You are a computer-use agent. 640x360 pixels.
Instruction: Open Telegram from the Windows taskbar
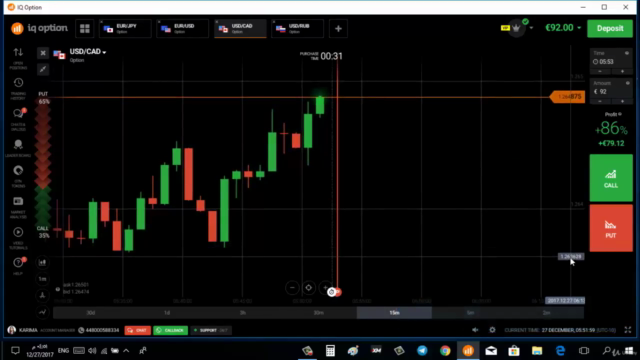click(x=422, y=351)
